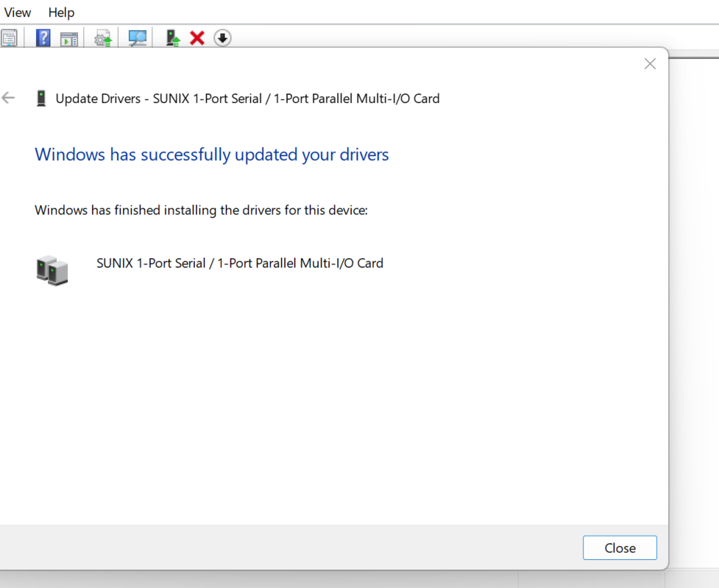The image size is (719, 588).
Task: Click the 'Update Drivers - SUNIX' title text
Action: tap(247, 99)
